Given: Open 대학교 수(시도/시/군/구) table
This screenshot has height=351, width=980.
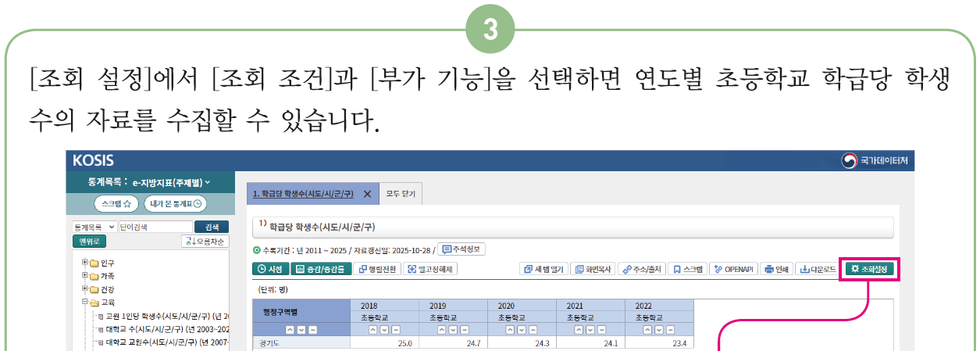Looking at the screenshot, I should pyautogui.click(x=167, y=329).
